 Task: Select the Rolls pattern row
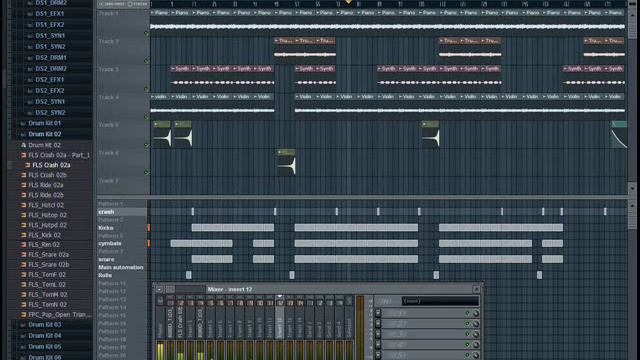(122, 276)
